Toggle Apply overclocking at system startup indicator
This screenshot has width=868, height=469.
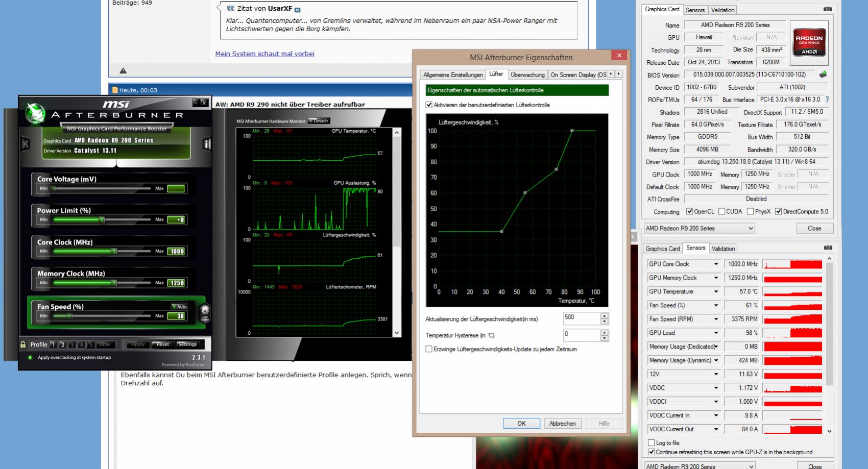point(30,358)
